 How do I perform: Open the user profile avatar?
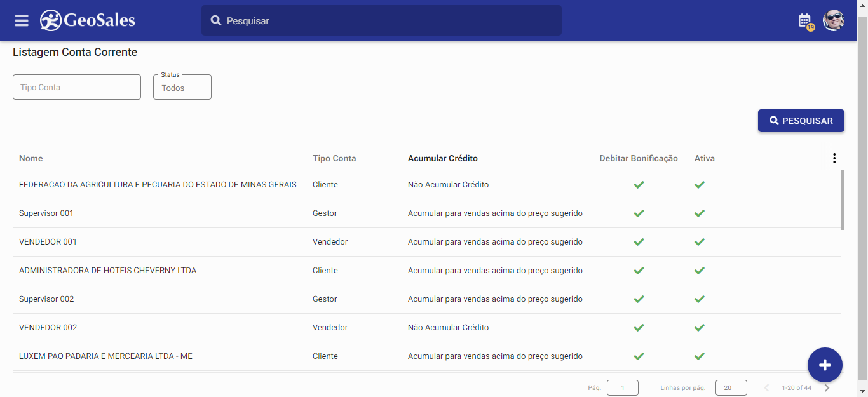(833, 20)
